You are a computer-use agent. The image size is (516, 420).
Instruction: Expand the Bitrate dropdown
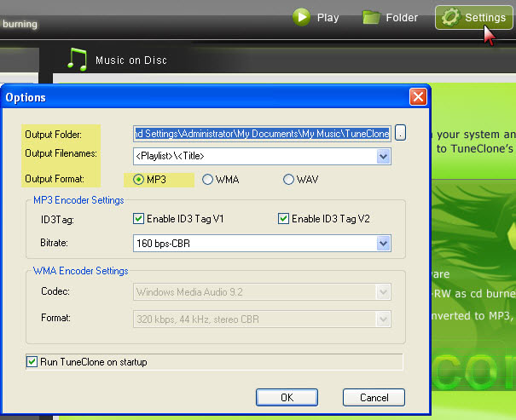pos(383,244)
